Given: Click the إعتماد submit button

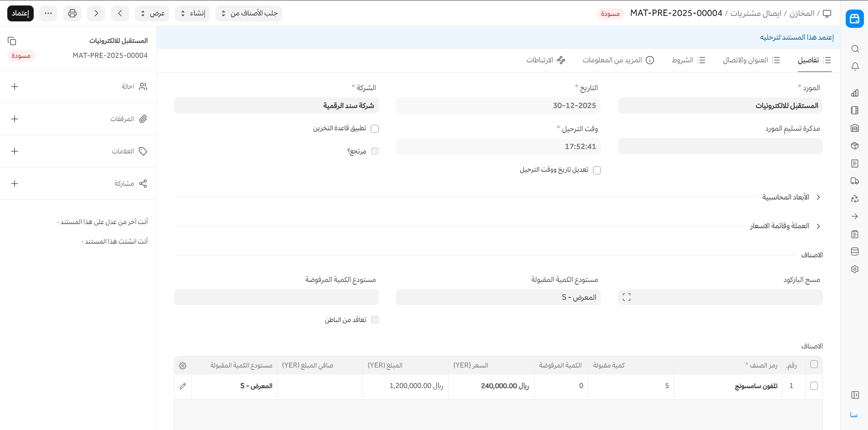Looking at the screenshot, I should [20, 13].
